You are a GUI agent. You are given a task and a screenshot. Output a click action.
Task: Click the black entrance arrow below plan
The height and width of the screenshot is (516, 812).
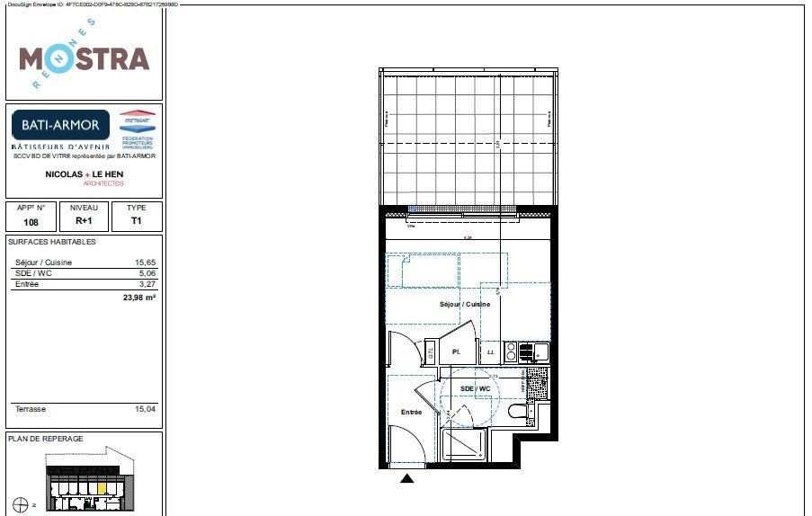tap(407, 478)
